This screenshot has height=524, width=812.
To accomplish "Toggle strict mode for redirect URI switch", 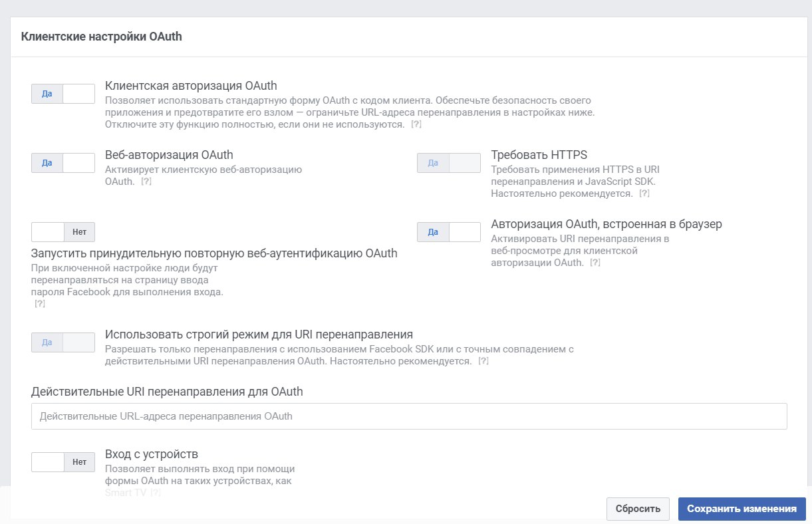I will 63,342.
